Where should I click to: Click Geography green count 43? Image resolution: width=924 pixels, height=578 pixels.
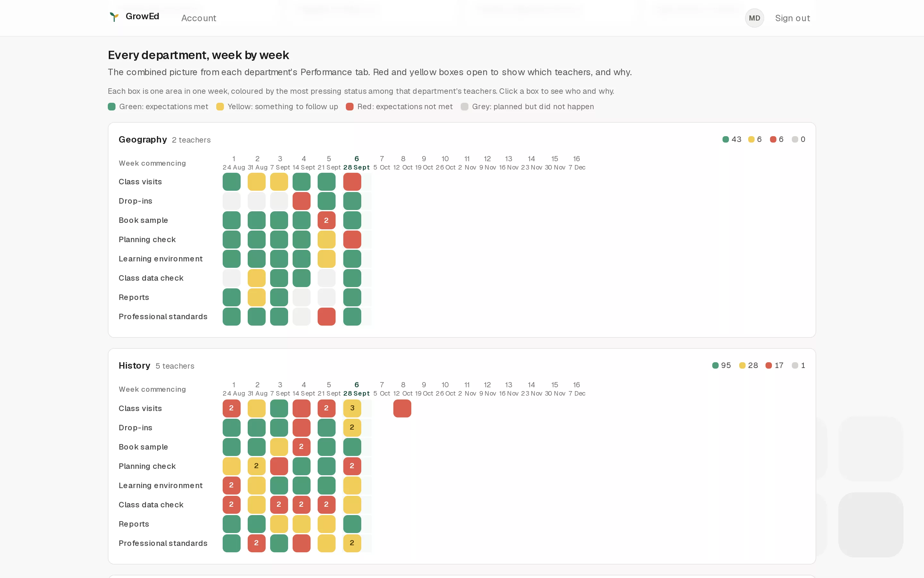pyautogui.click(x=732, y=140)
